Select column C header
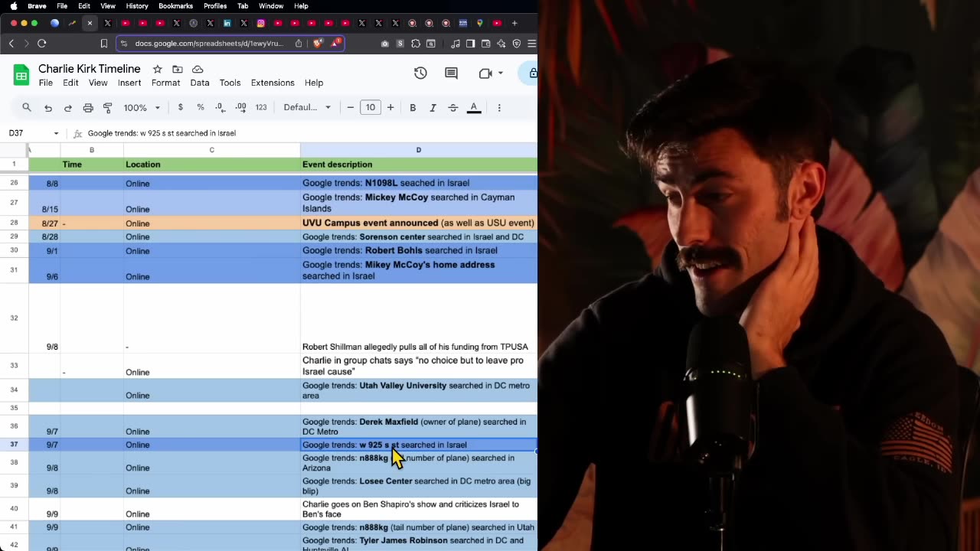Screen dimensions: 980x551 click(x=212, y=150)
